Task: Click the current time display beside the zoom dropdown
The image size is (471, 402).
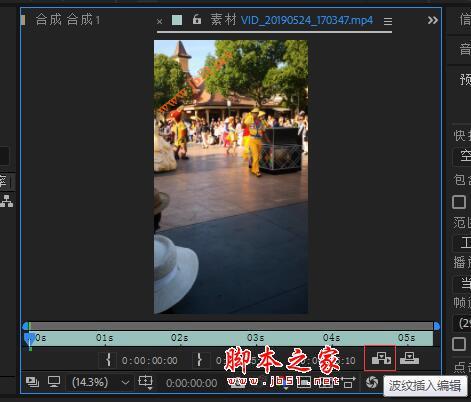Action: pyautogui.click(x=191, y=383)
